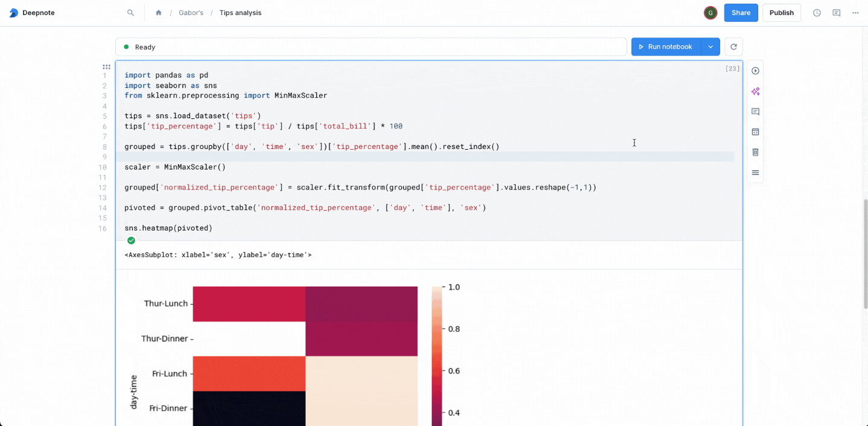Click line with 'MinMaxScaler' import
The width and height of the screenshot is (868, 426).
[226, 95]
